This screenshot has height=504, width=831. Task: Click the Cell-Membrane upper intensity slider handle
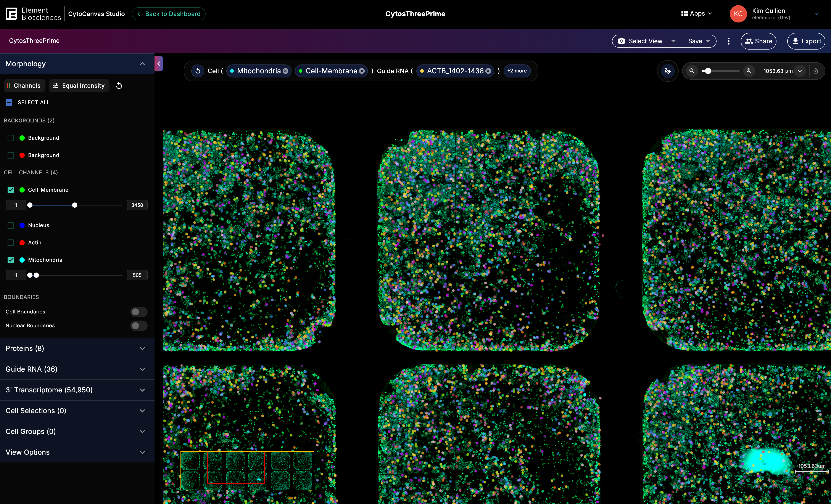point(74,205)
